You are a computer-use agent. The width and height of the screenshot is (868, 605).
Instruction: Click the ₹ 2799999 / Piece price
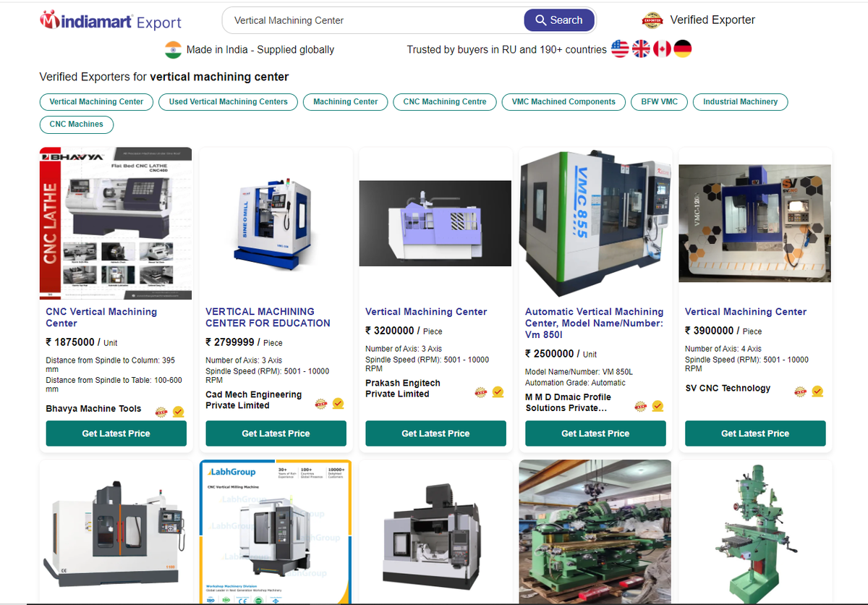tap(244, 342)
